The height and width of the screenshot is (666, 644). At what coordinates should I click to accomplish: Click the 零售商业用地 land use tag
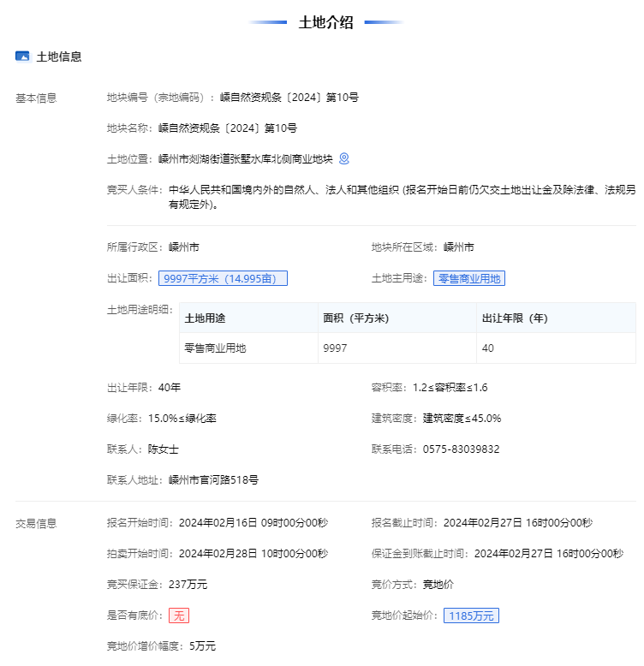click(468, 278)
